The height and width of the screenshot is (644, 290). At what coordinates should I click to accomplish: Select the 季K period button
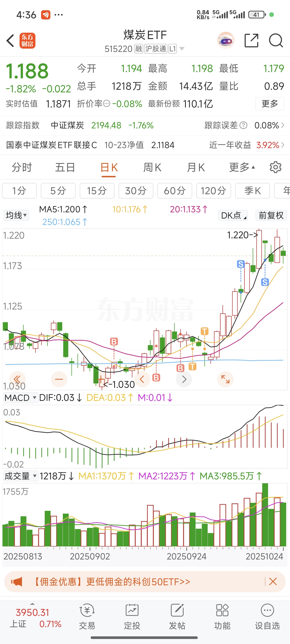tap(253, 191)
